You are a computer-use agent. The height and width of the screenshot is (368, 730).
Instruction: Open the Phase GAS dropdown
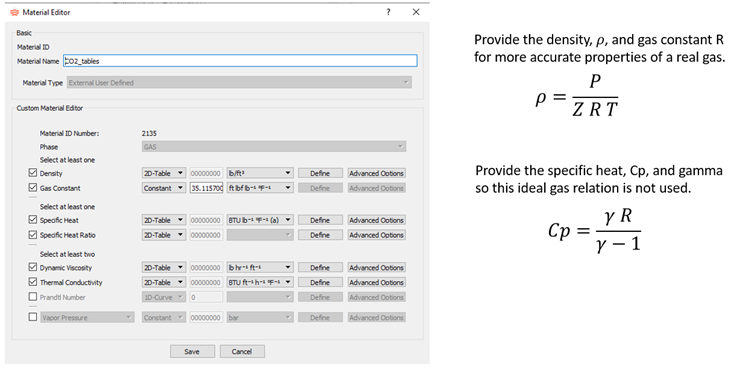274,147
